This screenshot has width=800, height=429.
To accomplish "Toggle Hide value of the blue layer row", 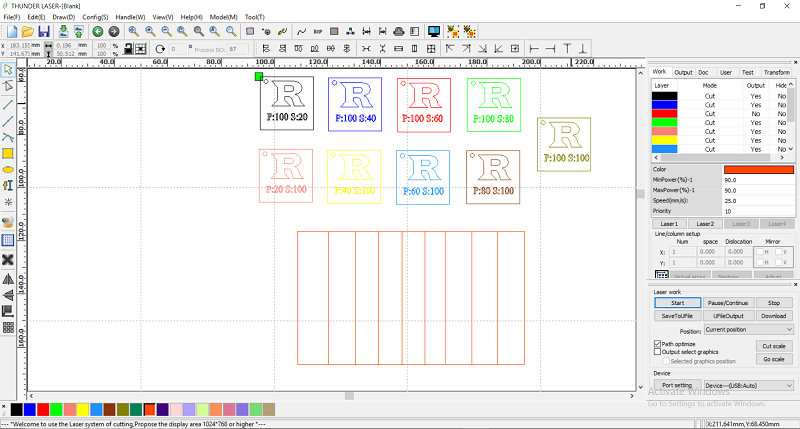I will [782, 105].
